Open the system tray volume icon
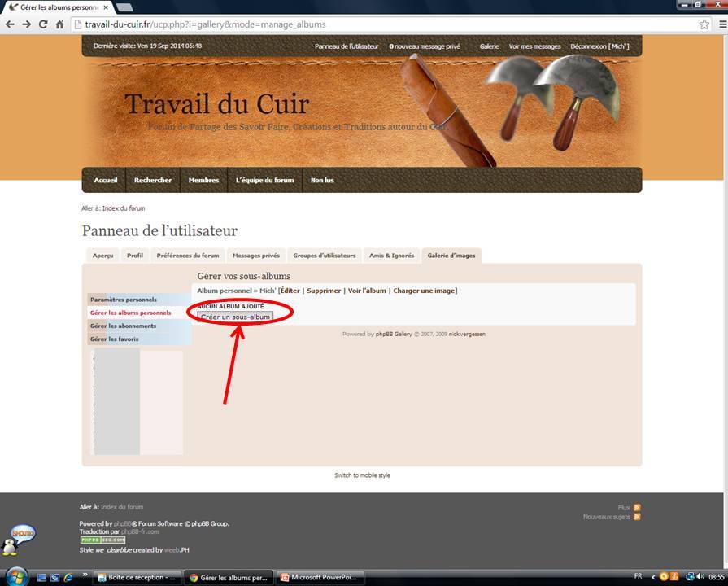This screenshot has height=586, width=728. (x=700, y=576)
